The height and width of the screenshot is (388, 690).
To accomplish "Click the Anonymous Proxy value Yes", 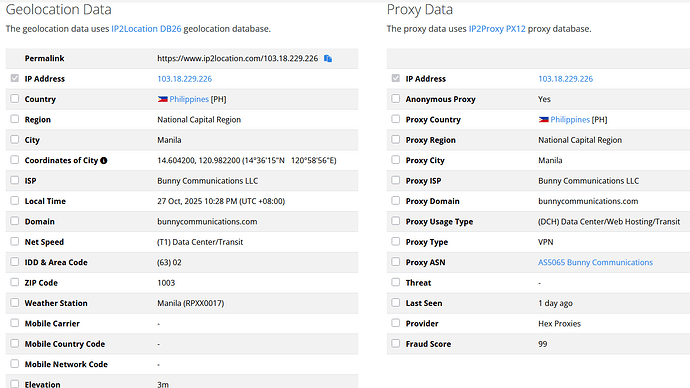I will (544, 99).
